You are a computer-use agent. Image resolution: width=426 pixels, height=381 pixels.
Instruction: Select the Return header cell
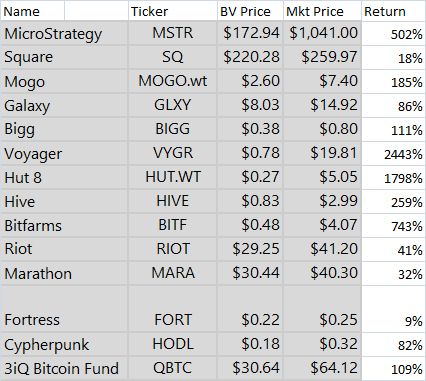click(393, 11)
